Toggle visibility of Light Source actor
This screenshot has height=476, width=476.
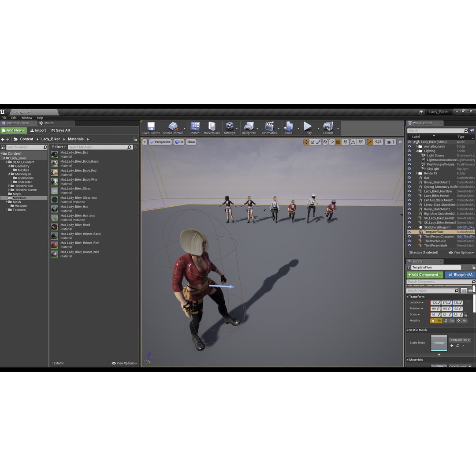tap(409, 156)
